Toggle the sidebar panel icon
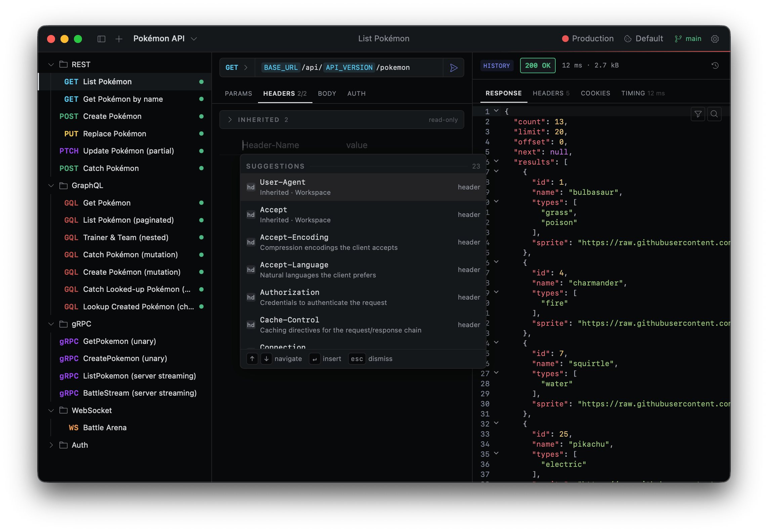 [101, 39]
